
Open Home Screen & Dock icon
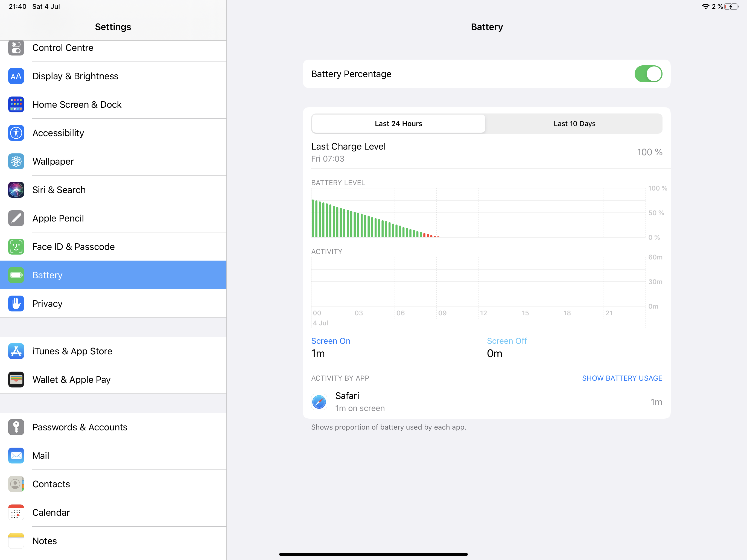(16, 104)
